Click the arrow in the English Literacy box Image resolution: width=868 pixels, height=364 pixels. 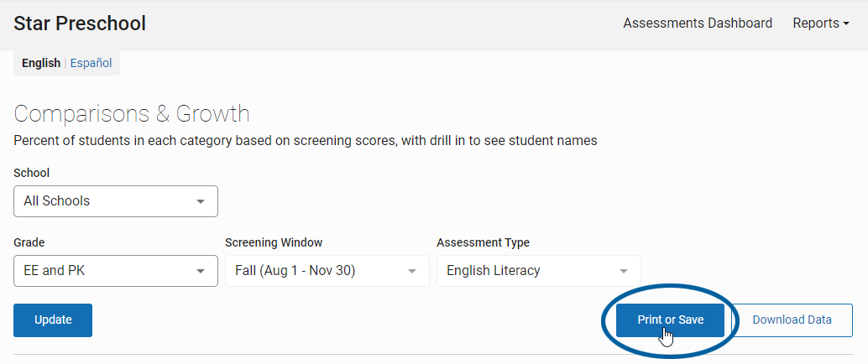pos(624,271)
